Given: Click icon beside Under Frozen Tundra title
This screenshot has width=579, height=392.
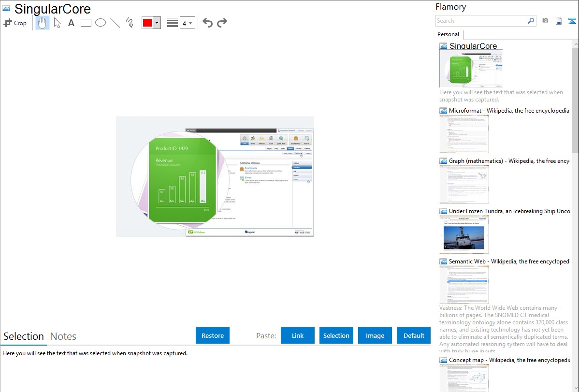Looking at the screenshot, I should 443,211.
